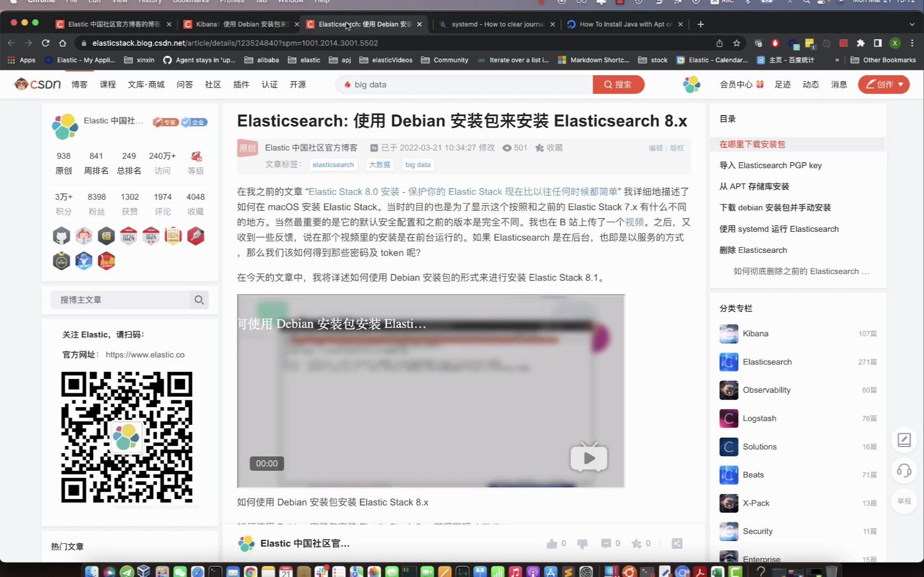Click the user avatar in the CSDN header
The height and width of the screenshot is (577, 924).
[x=692, y=85]
